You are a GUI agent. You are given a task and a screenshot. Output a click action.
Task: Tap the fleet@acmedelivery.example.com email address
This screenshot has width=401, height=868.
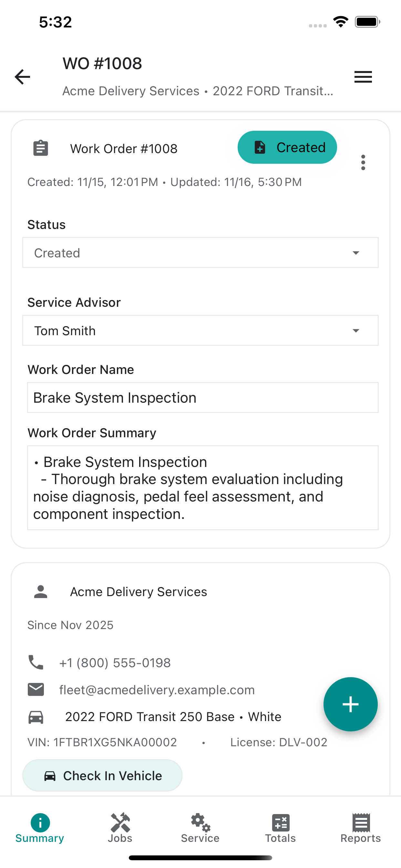click(x=157, y=690)
